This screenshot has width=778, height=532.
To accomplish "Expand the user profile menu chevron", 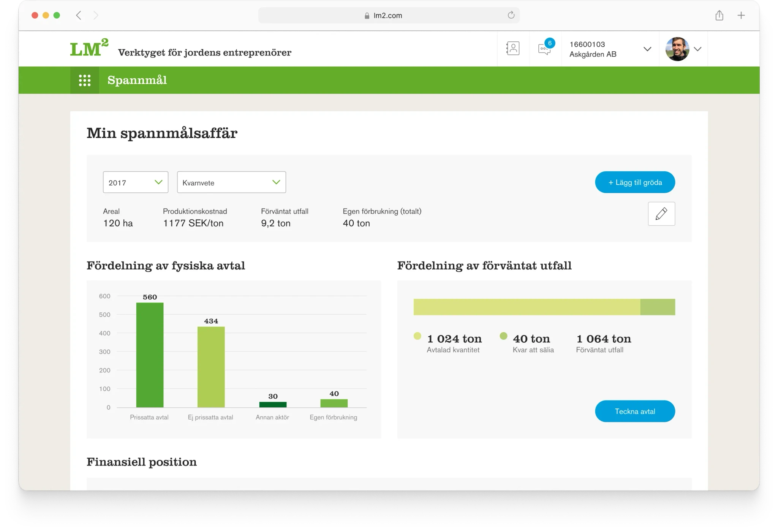I will [697, 49].
